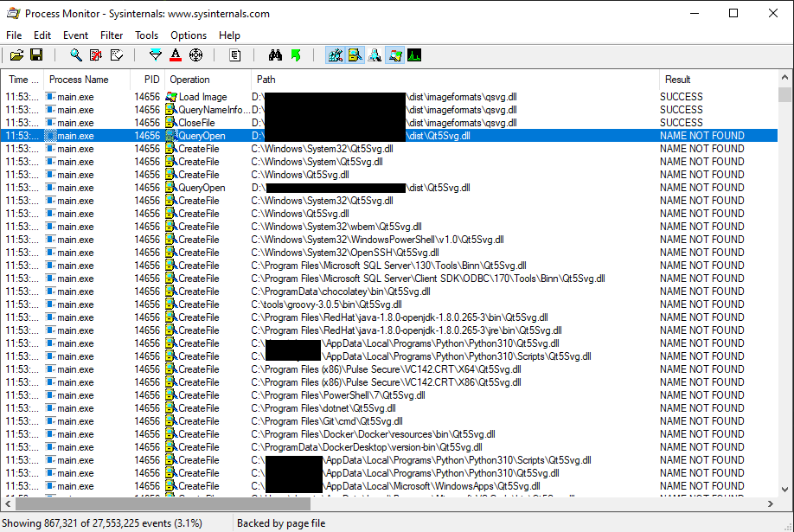Select the ProgramData\chocolatey\bin\Qt5Svg.dll row
The image size is (794, 532).
(x=389, y=292)
